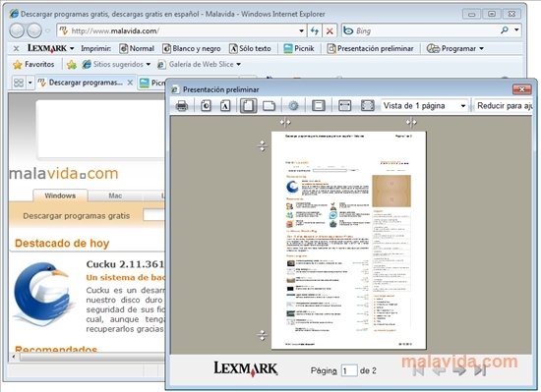The image size is (541, 392).
Task: Open the tab list dropdown arrow
Action: (30, 83)
